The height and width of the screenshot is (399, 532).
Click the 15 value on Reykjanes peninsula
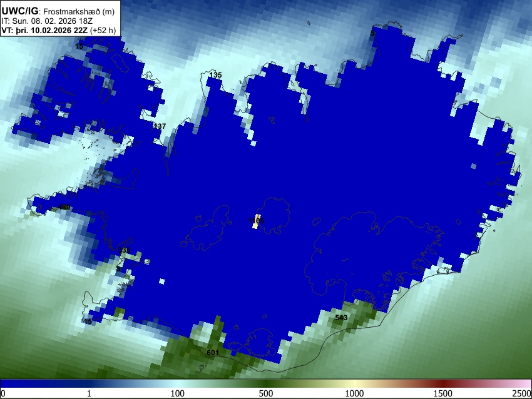tap(88, 321)
